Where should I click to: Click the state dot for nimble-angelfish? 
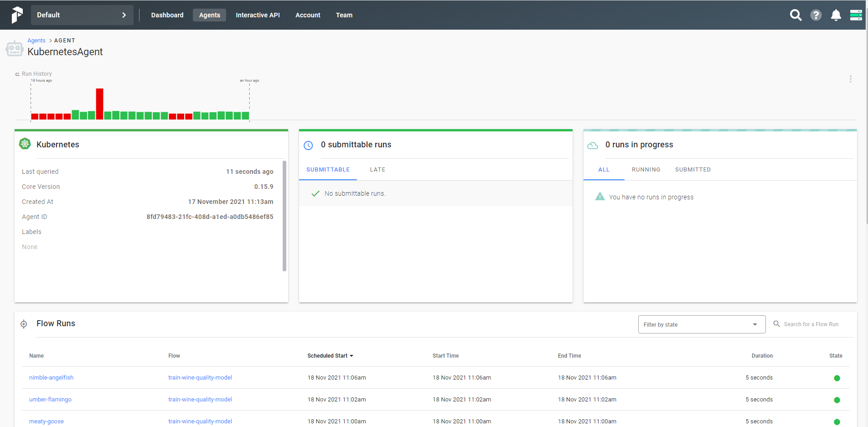click(837, 378)
